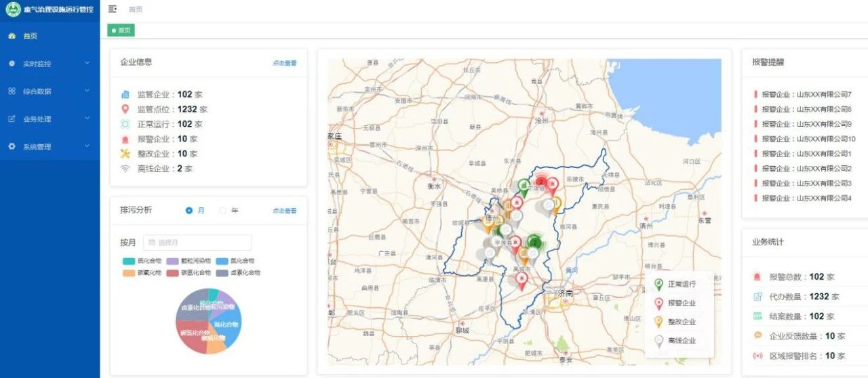This screenshot has width=868, height=378.
Task: Expand the 系统管理 menu chevron
Action: click(x=87, y=146)
